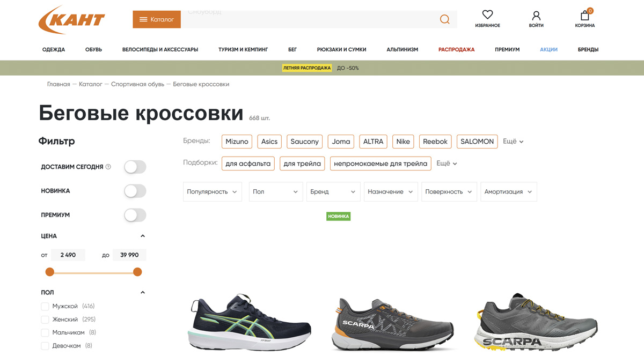The height and width of the screenshot is (356, 644).
Task: Open the Каталог menu button
Action: click(157, 19)
